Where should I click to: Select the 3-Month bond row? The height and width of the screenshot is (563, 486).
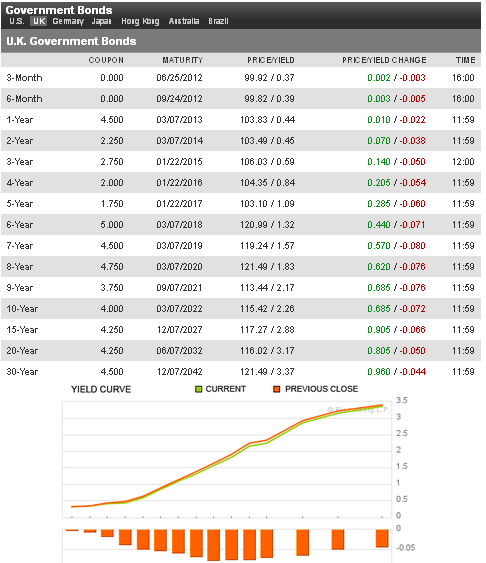tap(241, 78)
